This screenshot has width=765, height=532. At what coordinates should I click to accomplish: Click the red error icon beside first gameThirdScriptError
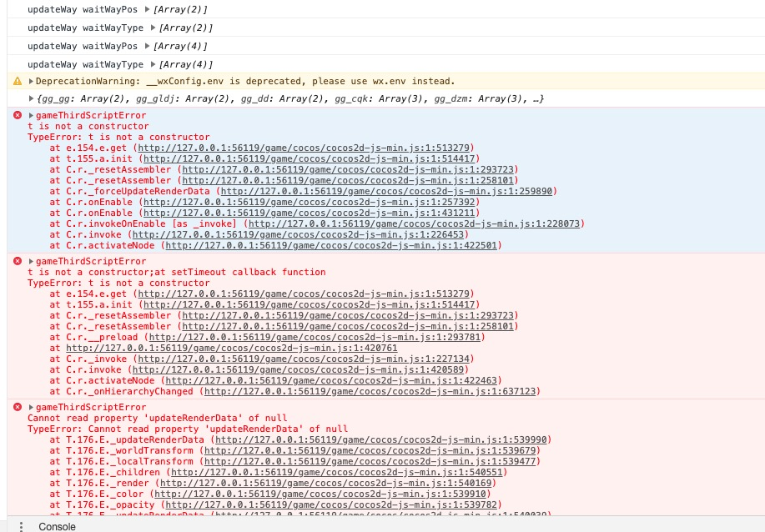(17, 117)
